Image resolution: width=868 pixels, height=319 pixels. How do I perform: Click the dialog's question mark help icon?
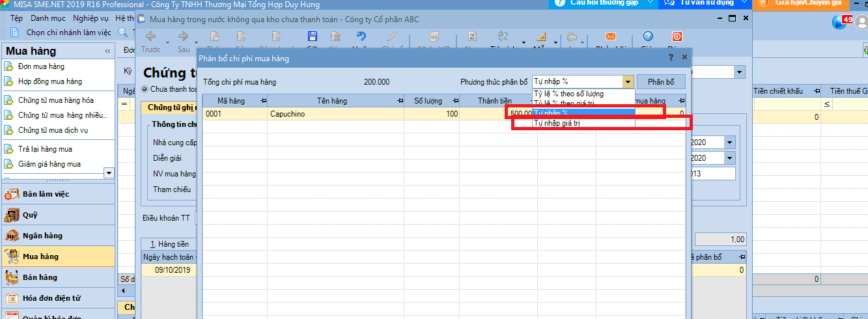click(x=671, y=57)
